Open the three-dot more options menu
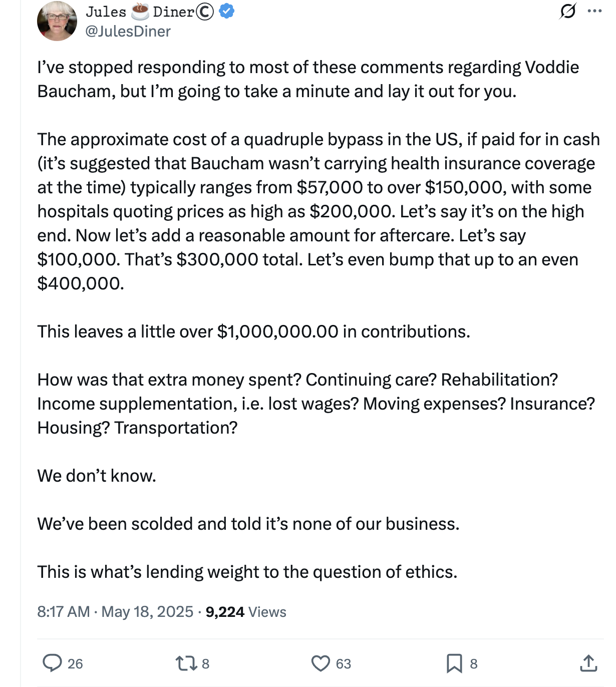Image resolution: width=616 pixels, height=687 pixels. (x=594, y=11)
